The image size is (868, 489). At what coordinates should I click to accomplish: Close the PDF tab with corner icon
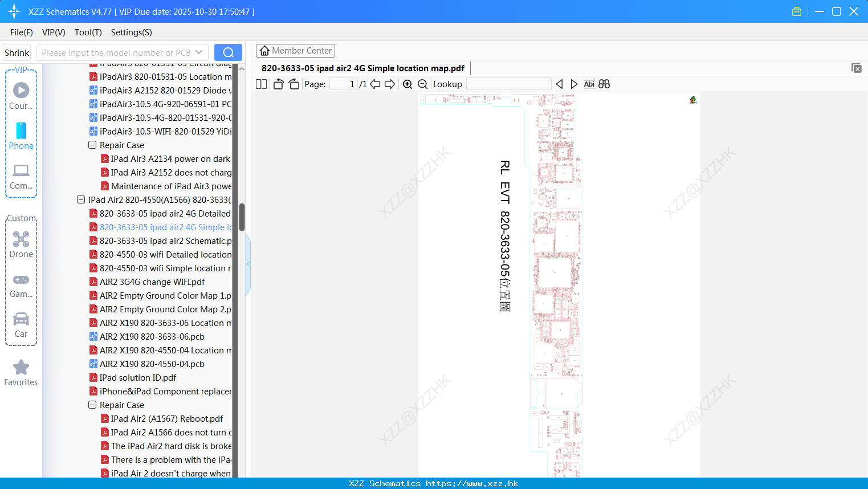(856, 68)
